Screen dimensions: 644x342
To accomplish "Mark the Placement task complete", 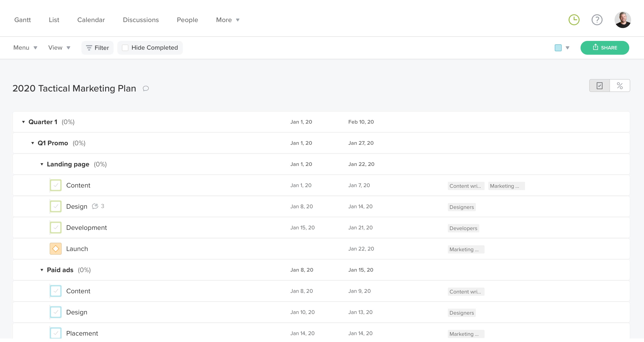I will coord(55,333).
